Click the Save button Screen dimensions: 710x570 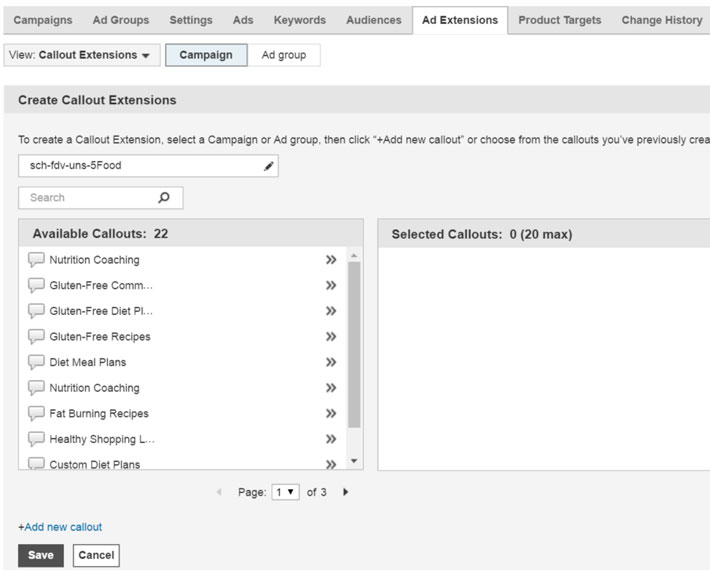click(x=41, y=556)
